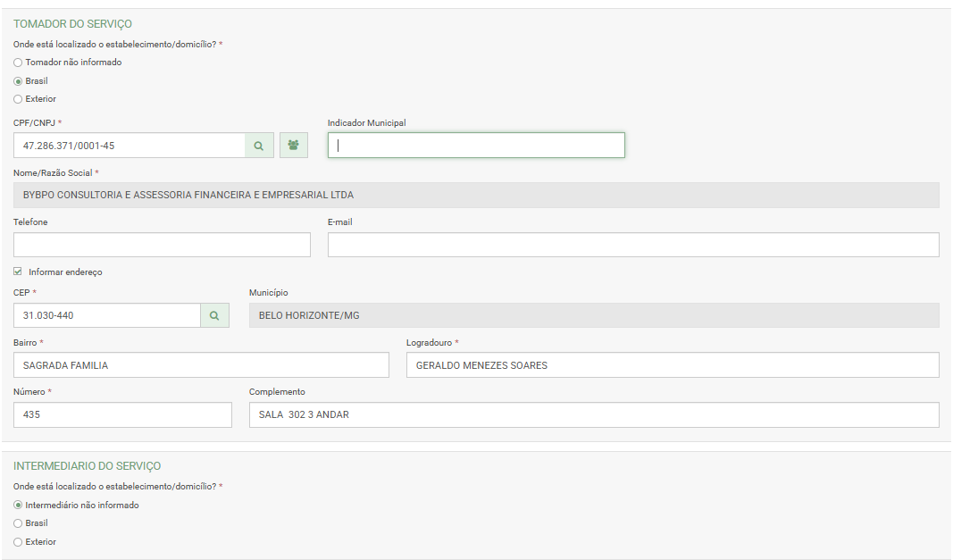Click the CEP search magnifier icon
Image resolution: width=953 pixels, height=560 pixels.
click(214, 315)
